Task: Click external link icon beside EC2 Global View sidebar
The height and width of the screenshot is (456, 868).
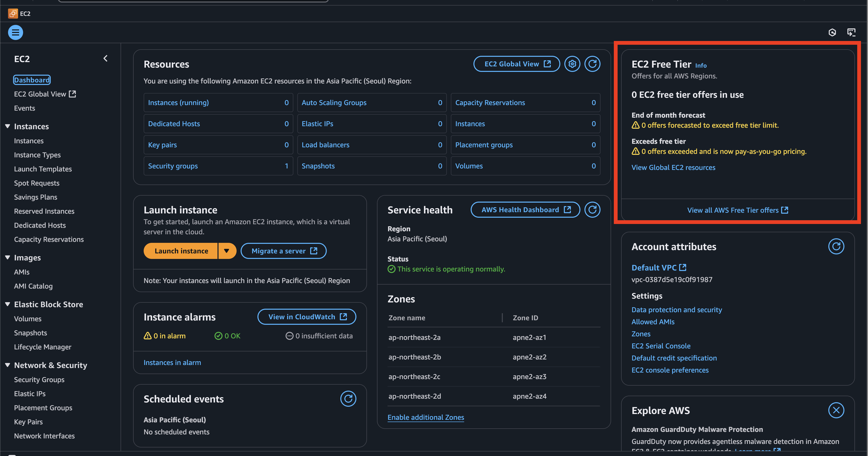Action: 72,94
